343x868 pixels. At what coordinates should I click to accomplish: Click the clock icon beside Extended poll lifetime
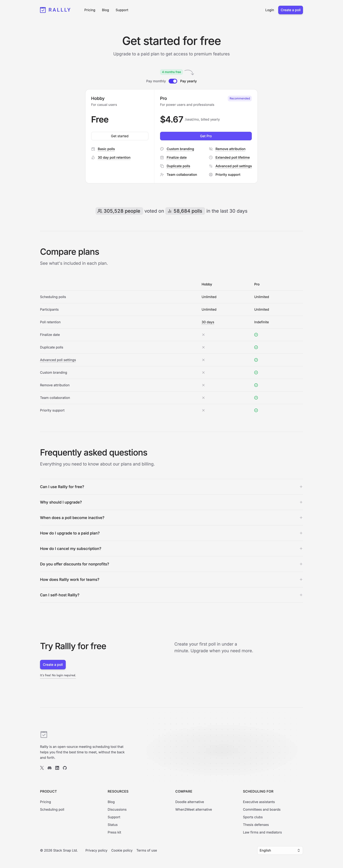point(211,157)
